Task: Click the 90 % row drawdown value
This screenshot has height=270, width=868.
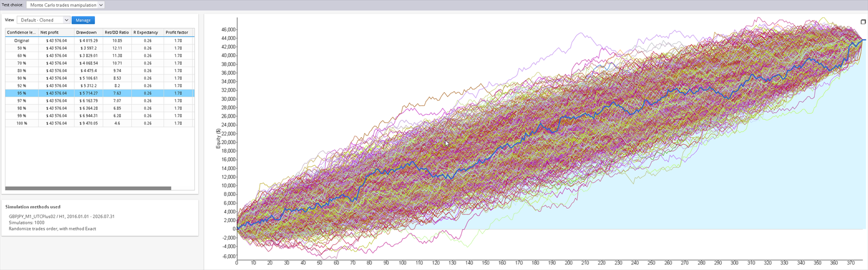Action: coord(88,78)
